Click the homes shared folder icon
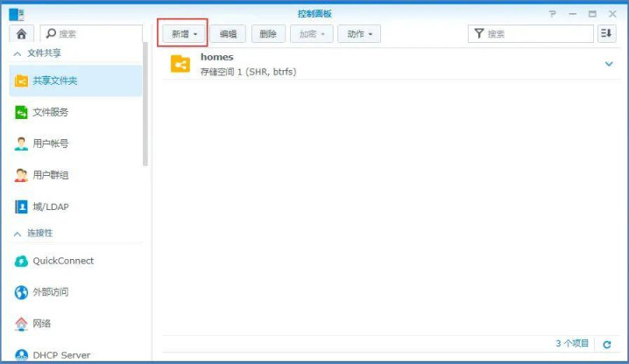629x364 pixels. pyautogui.click(x=180, y=64)
